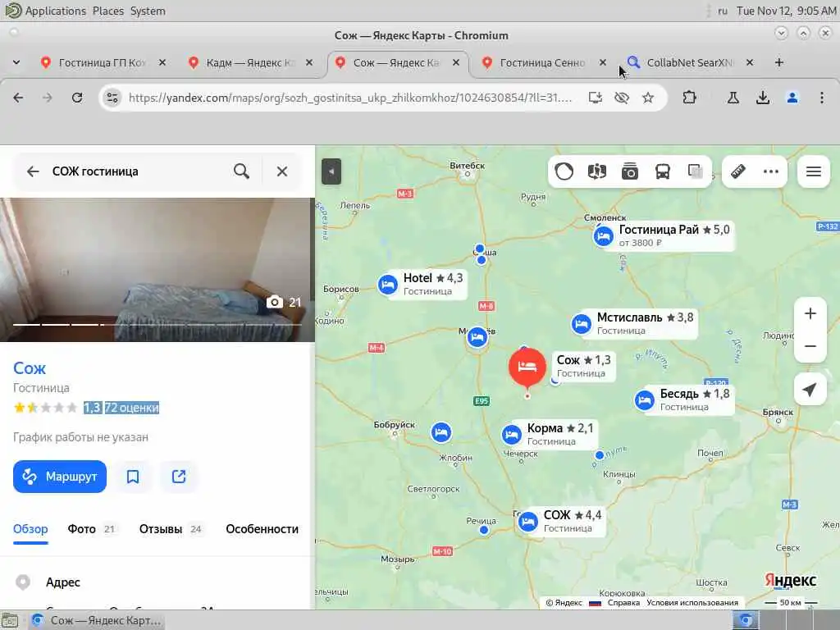Image resolution: width=840 pixels, height=630 pixels.
Task: Select the ruler measurement tool
Action: (738, 171)
